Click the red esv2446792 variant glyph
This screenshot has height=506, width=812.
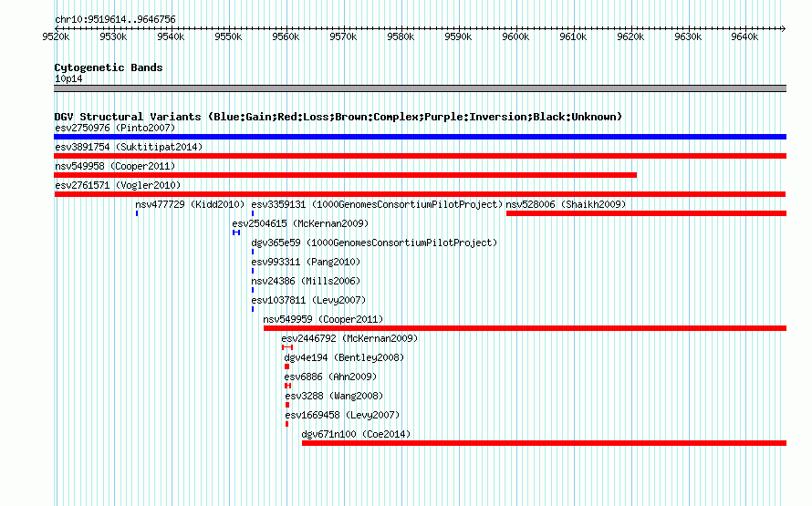point(287,347)
